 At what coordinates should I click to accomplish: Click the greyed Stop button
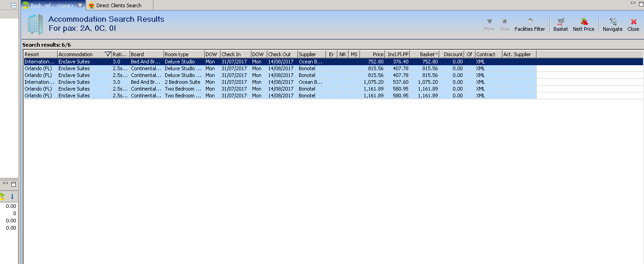(505, 25)
